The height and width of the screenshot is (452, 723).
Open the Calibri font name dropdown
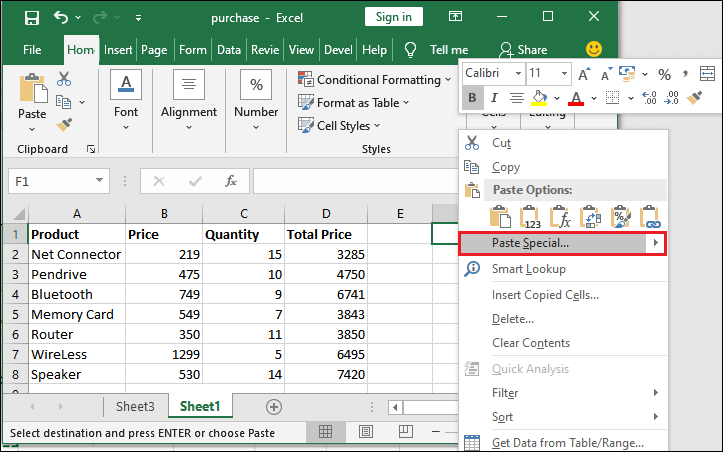tap(517, 74)
